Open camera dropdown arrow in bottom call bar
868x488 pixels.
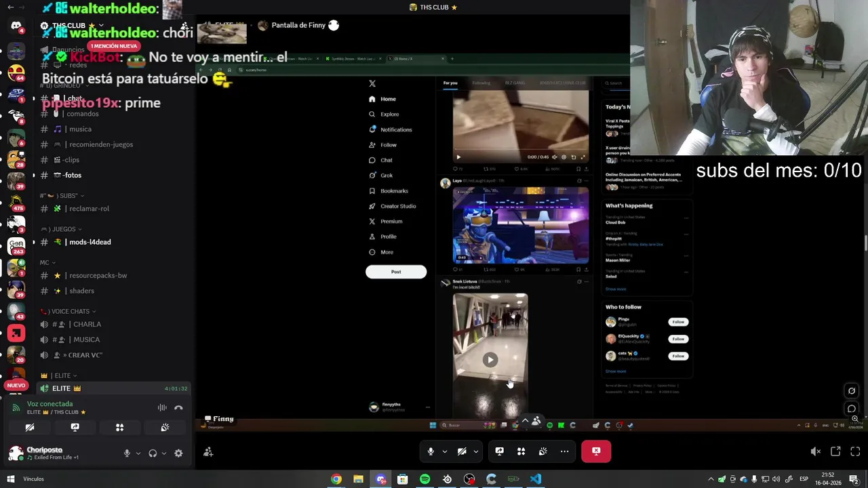pos(476,451)
